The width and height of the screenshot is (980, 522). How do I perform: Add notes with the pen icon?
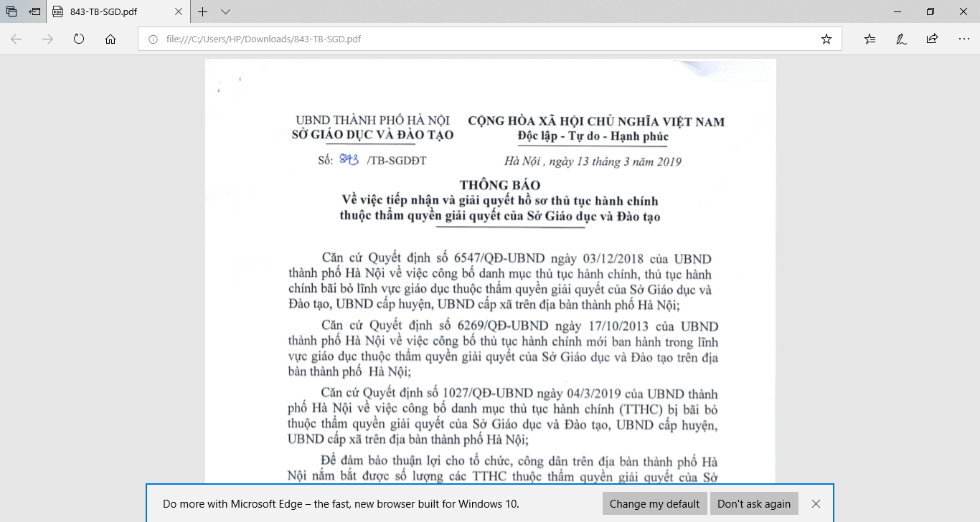(x=901, y=39)
